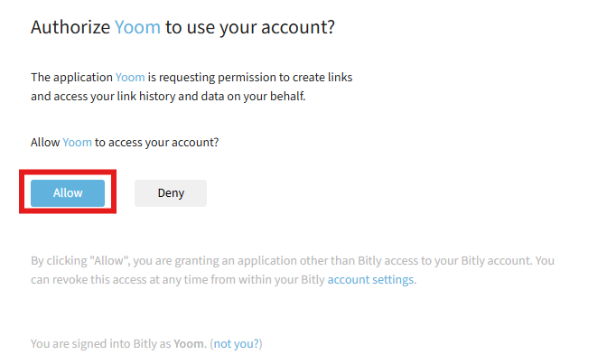Follow Yoom link in 'Allow Yoom to access' question

[77, 143]
